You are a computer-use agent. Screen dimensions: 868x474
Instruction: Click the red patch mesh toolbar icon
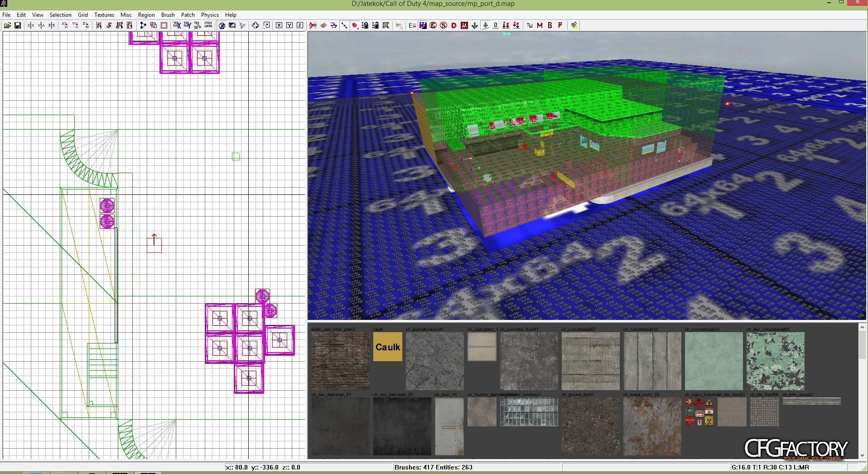323,25
